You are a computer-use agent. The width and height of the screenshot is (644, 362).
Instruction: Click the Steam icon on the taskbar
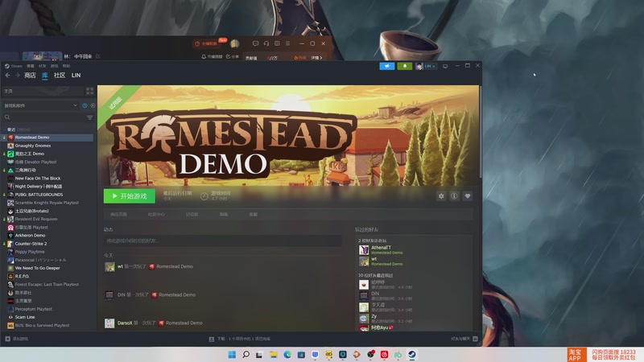(412, 354)
